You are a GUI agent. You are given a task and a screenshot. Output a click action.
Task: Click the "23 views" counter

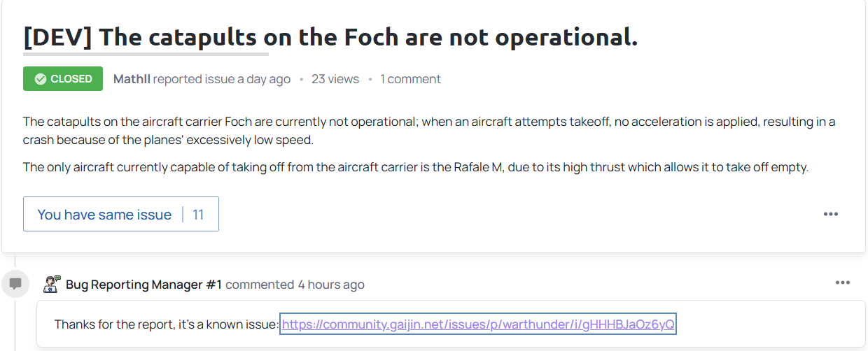tap(335, 79)
